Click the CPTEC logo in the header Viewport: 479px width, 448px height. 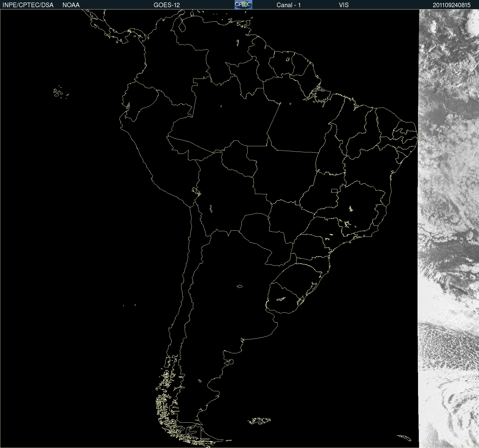point(243,5)
